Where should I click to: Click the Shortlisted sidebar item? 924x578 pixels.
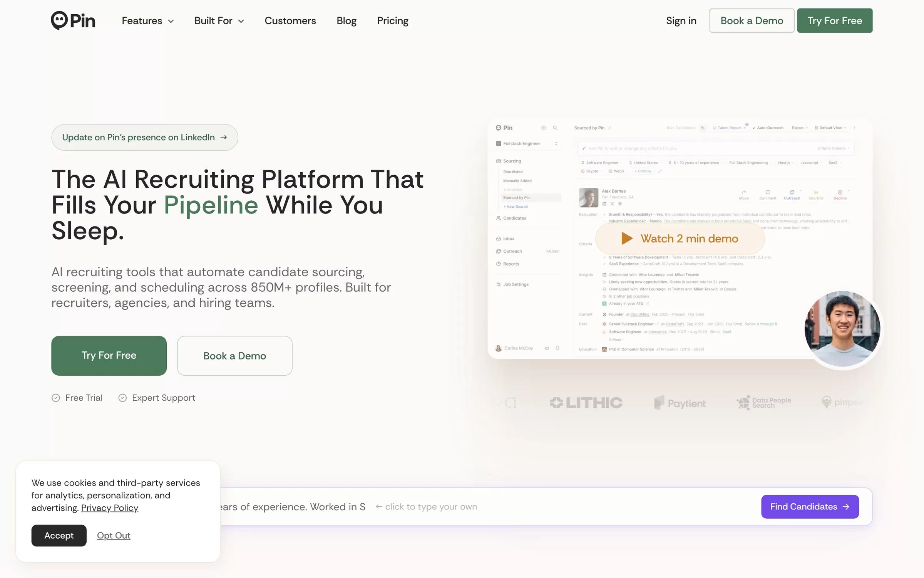click(x=513, y=172)
